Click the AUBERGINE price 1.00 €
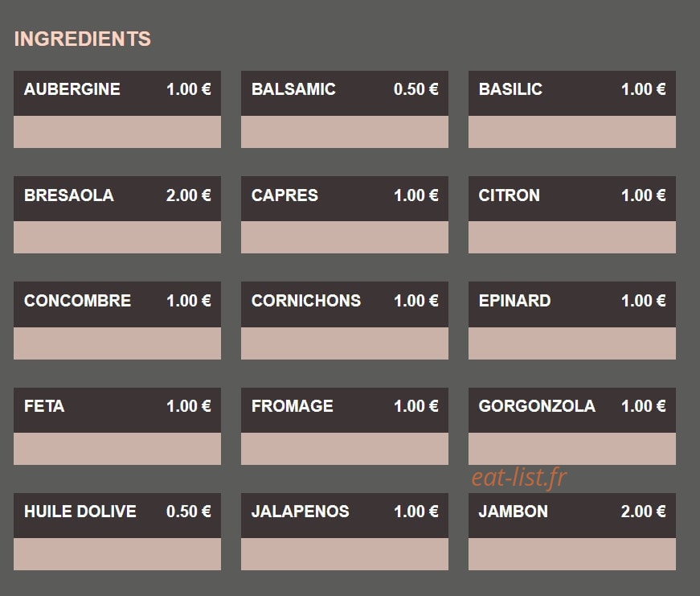Screen dimensions: 700x596 pyautogui.click(x=188, y=89)
